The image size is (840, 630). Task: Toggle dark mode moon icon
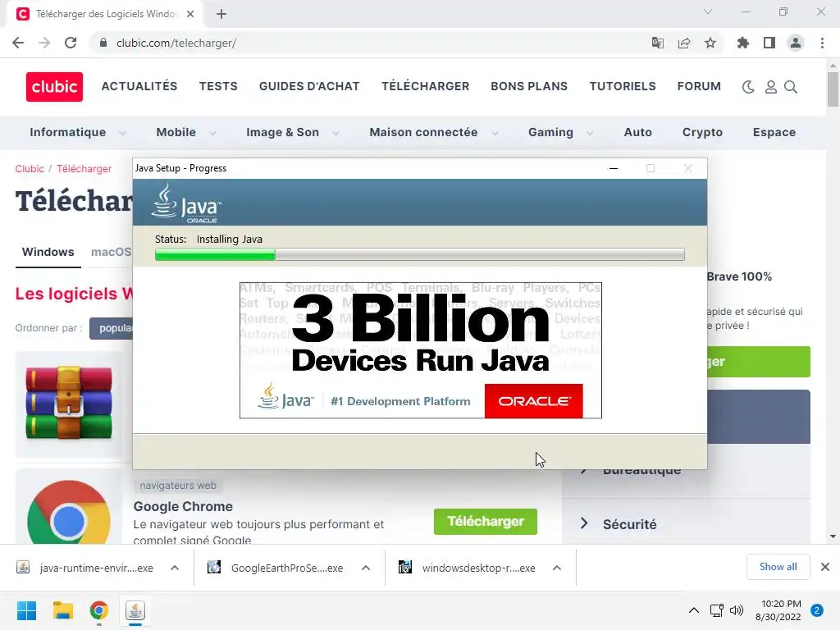tap(748, 87)
